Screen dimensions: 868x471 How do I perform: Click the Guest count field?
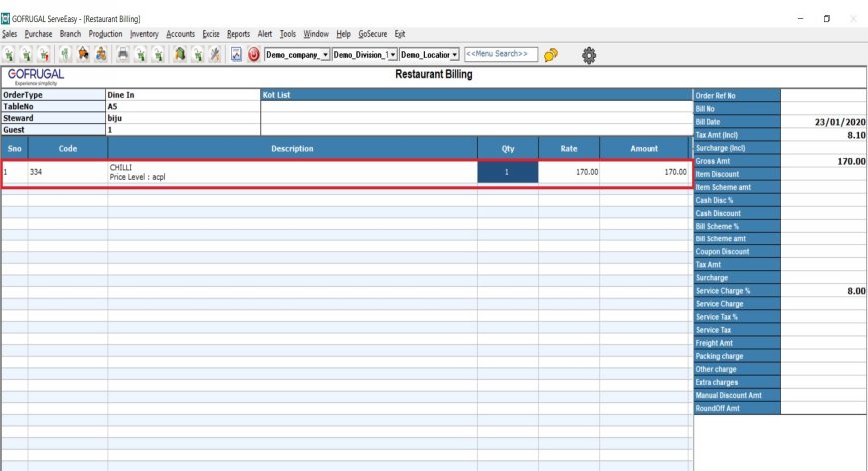pyautogui.click(x=183, y=130)
